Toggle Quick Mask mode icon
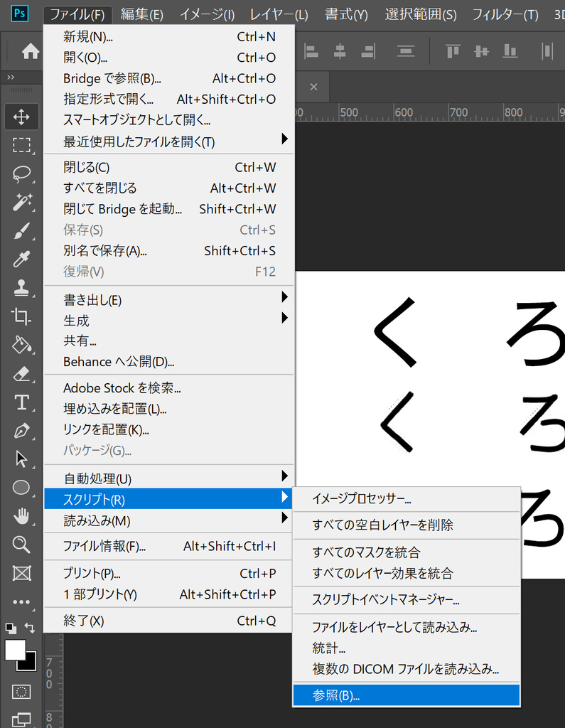This screenshot has width=565, height=728. 21,692
